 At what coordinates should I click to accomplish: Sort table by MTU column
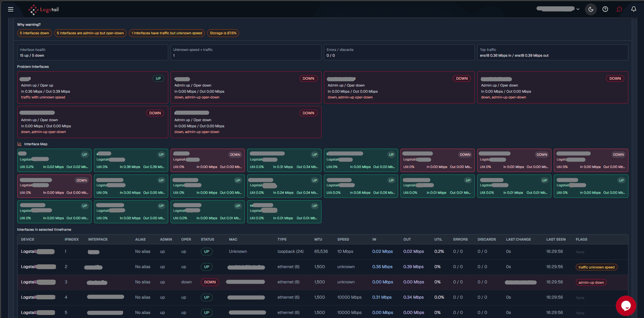(x=318, y=240)
